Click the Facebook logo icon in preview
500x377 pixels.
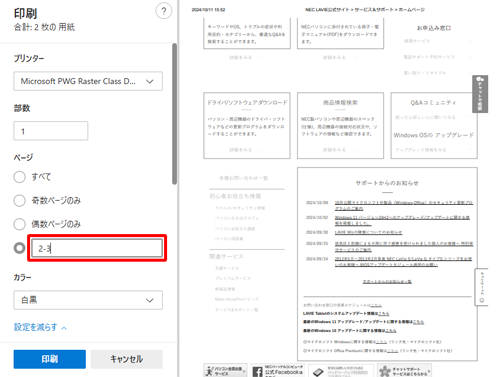tap(257, 372)
